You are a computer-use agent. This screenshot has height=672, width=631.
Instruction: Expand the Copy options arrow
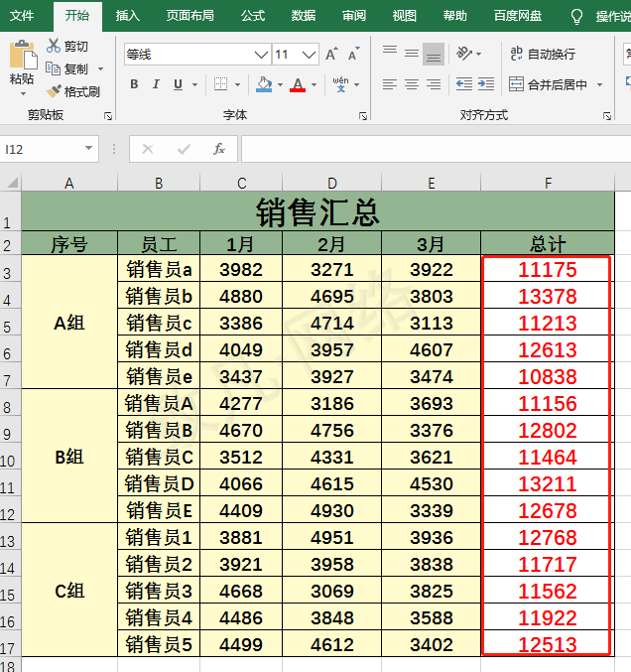click(100, 68)
